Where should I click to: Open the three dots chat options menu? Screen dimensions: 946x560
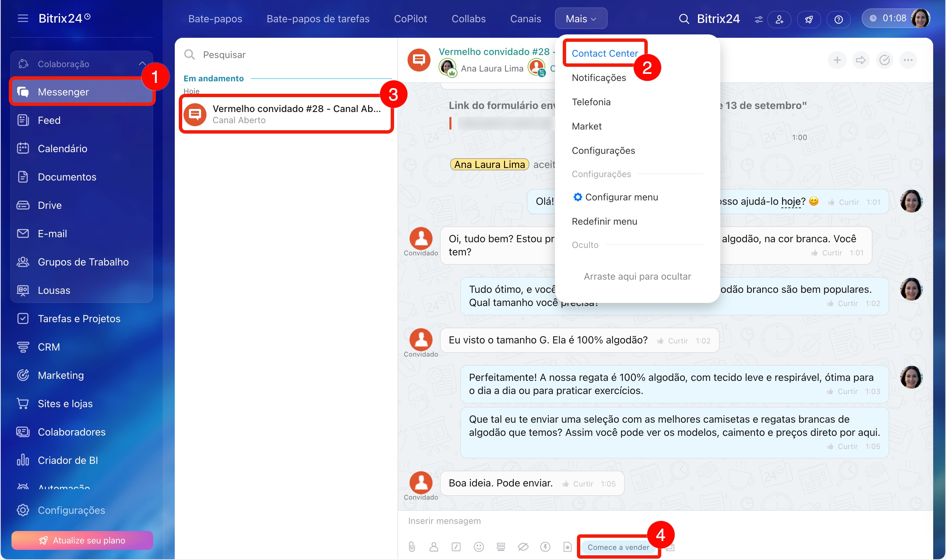pyautogui.click(x=908, y=60)
